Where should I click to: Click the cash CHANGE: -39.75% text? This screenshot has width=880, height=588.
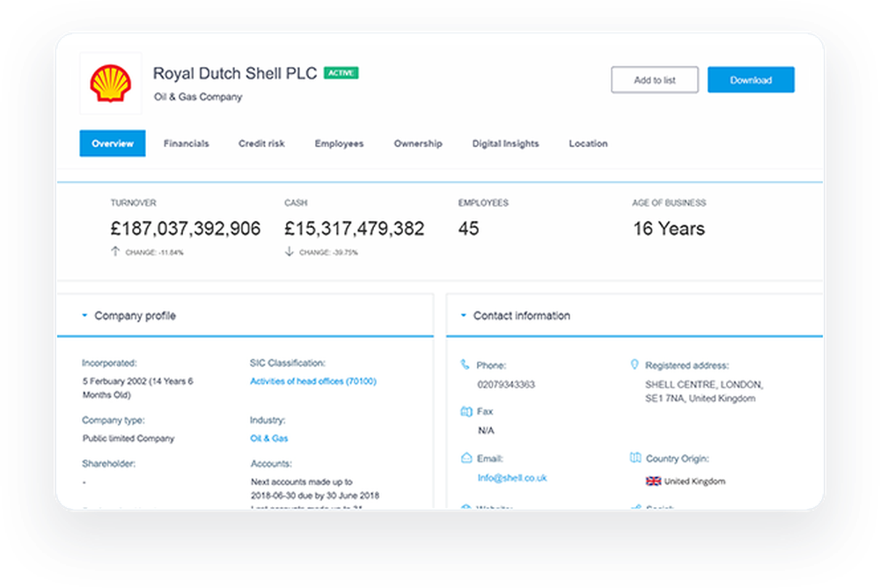tap(328, 253)
